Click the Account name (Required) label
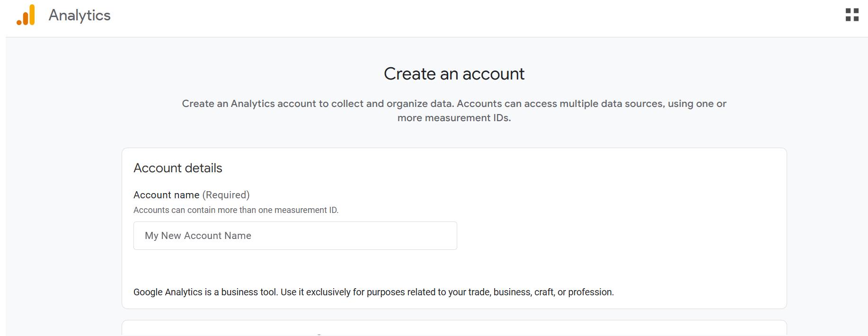Image resolution: width=868 pixels, height=336 pixels. pyautogui.click(x=192, y=195)
